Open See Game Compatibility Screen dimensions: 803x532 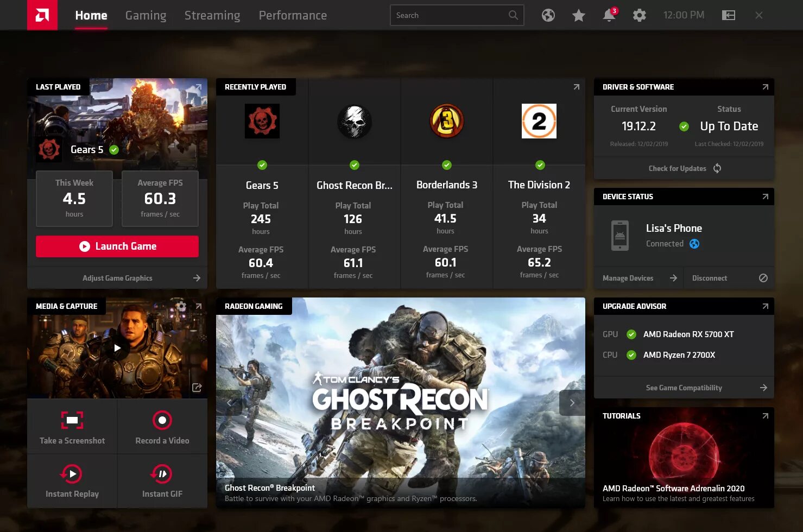(x=684, y=388)
